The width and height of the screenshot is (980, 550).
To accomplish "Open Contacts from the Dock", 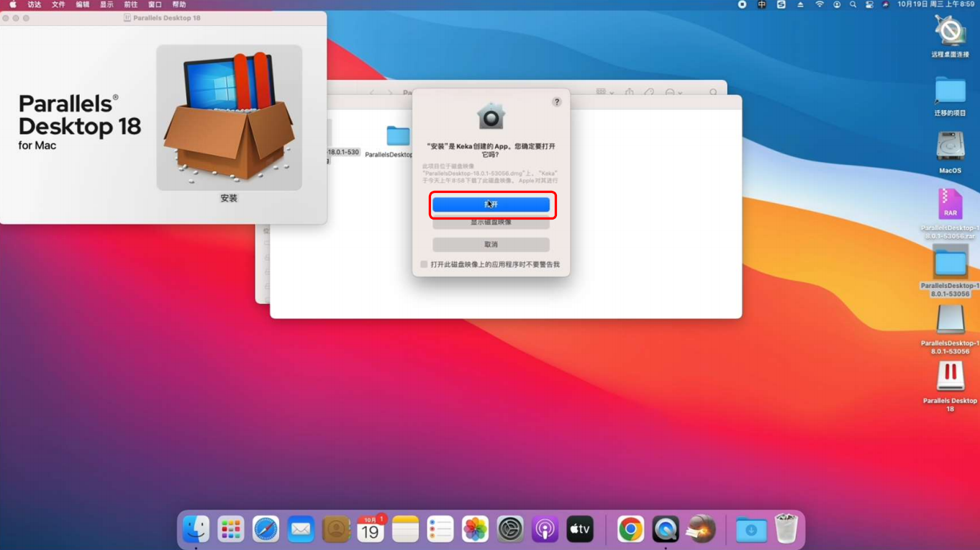I will pos(336,530).
